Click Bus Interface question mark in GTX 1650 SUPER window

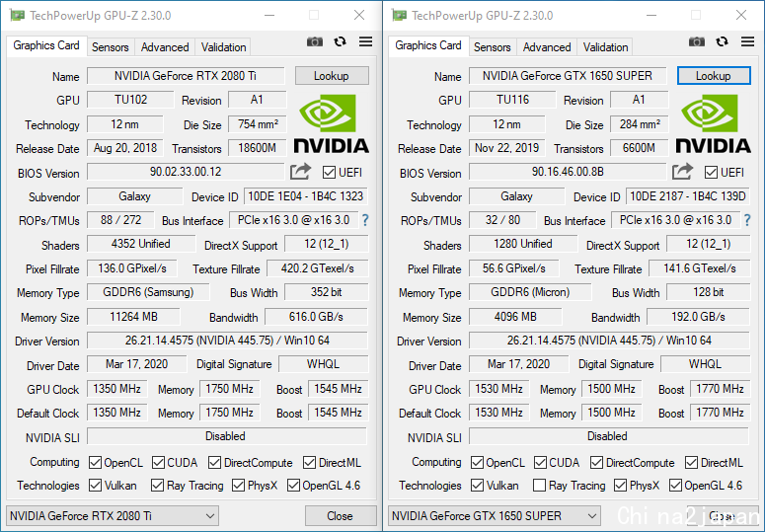tap(747, 220)
